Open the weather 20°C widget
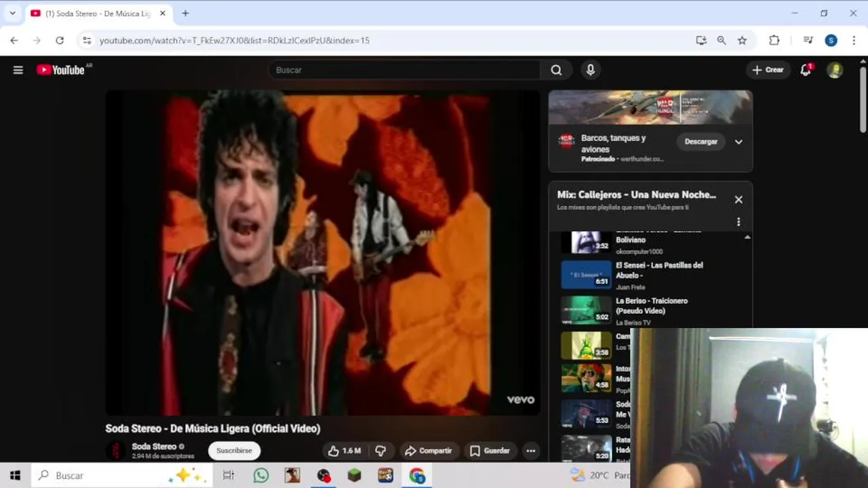The width and height of the screenshot is (868, 488). click(599, 475)
